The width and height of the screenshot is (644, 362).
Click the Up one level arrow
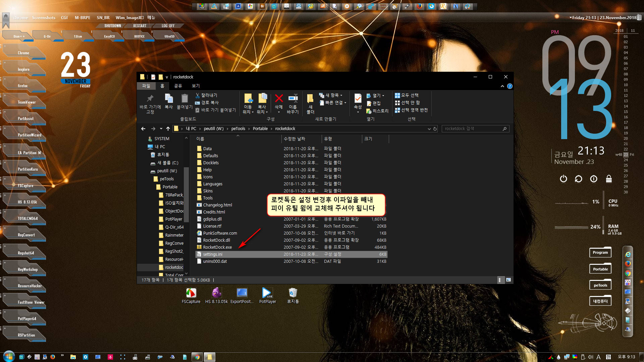pos(168,129)
